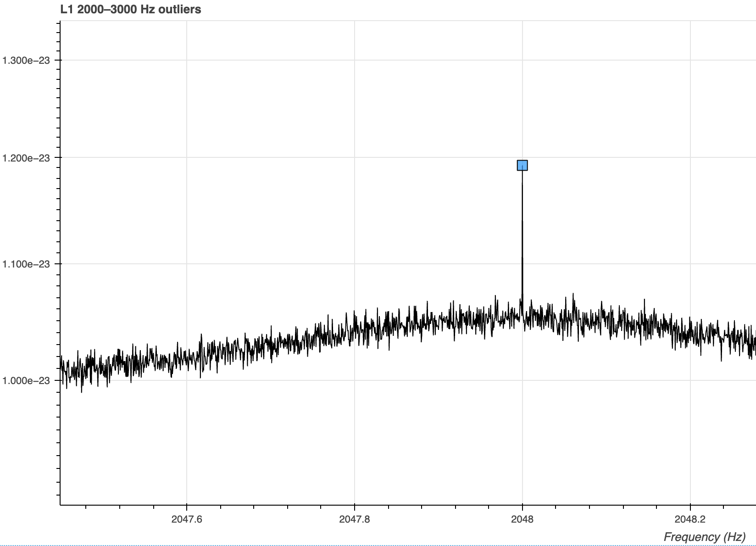Click the y-axis line beside the 1.100e−23 tick
Screen dimensions: 756x546
[60, 264]
